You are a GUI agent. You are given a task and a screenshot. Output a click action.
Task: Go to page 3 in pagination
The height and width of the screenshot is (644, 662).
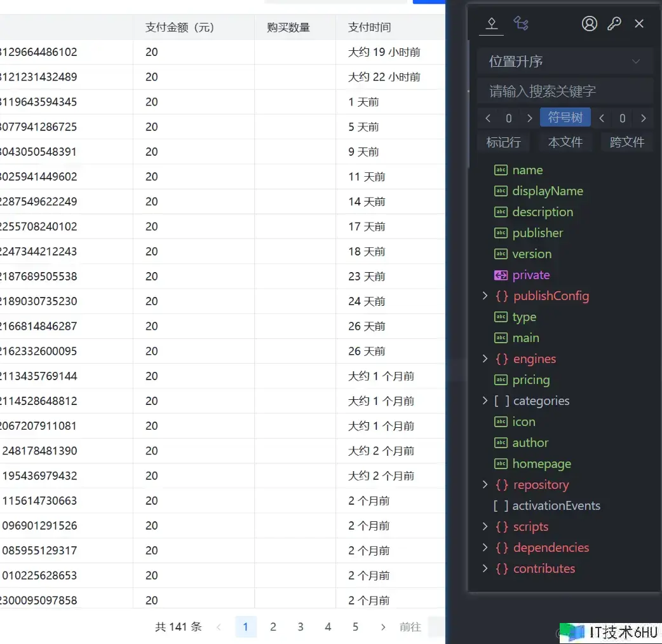click(301, 627)
